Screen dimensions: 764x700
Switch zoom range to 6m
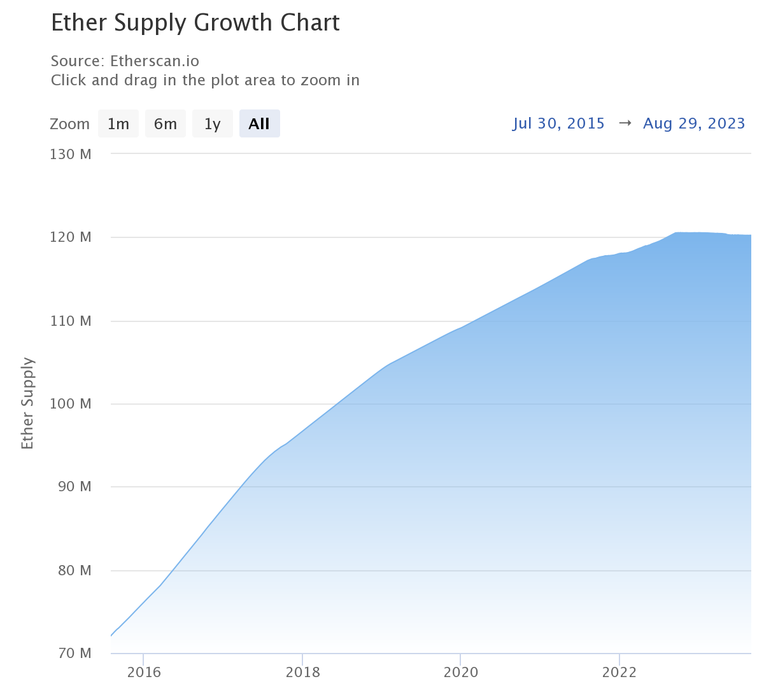pyautogui.click(x=166, y=124)
